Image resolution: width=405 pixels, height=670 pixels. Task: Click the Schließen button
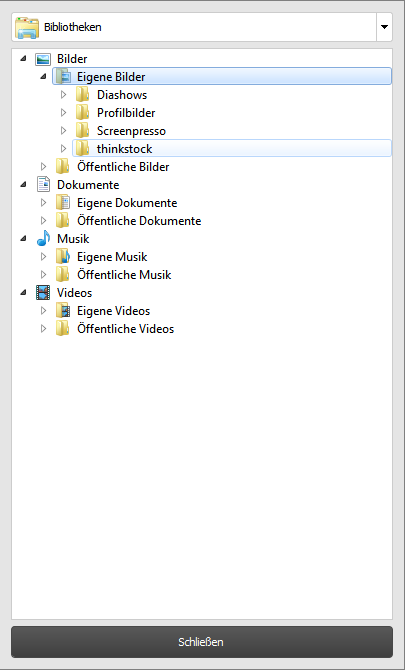click(x=202, y=642)
